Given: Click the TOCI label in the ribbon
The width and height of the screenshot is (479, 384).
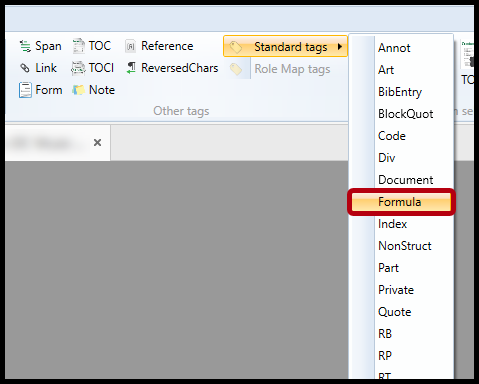Looking at the screenshot, I should pyautogui.click(x=101, y=68).
